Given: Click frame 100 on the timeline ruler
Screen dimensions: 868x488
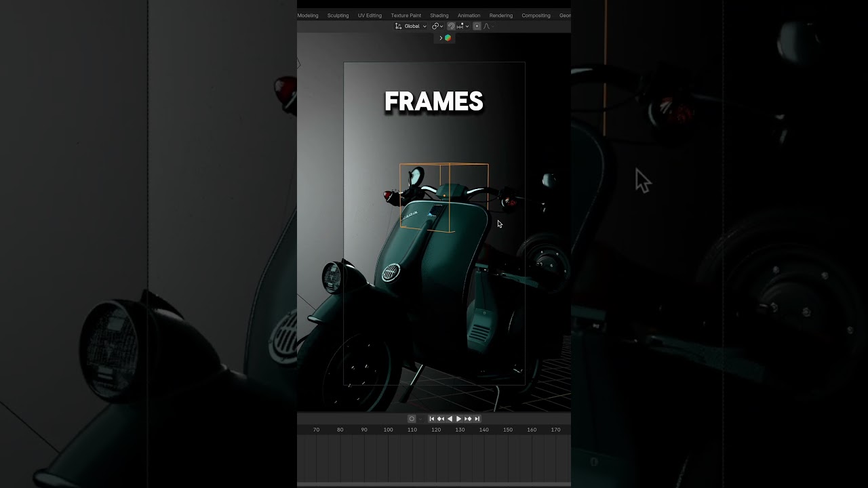Looking at the screenshot, I should click(388, 430).
